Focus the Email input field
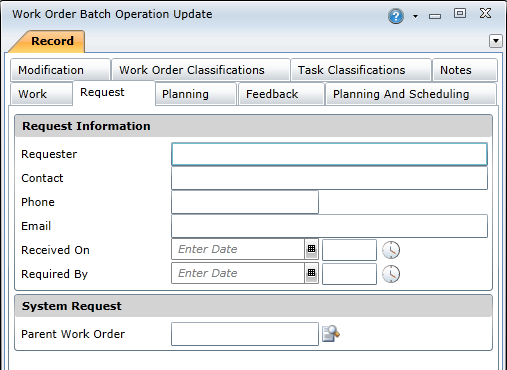Screen dimensions: 507x370 [x=329, y=226]
